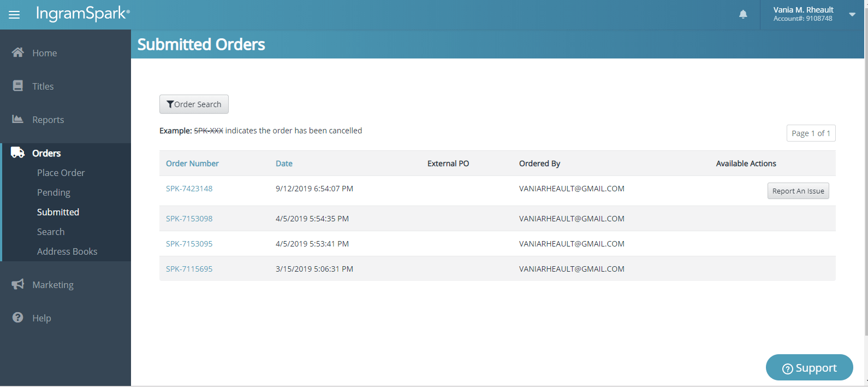Click the notification bell icon
The height and width of the screenshot is (387, 868).
click(743, 14)
